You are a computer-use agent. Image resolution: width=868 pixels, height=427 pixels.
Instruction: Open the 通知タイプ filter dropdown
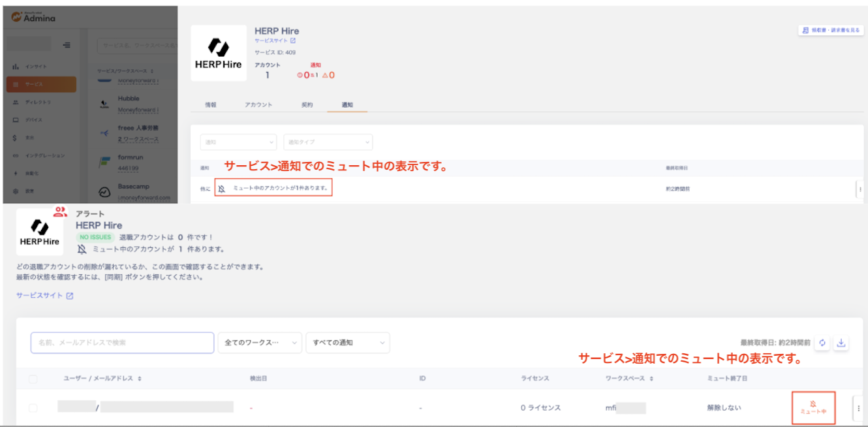328,142
